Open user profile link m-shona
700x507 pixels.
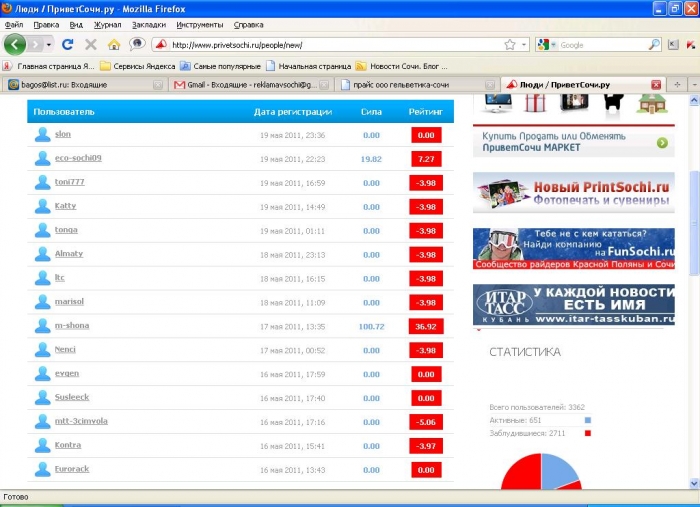[71, 326]
